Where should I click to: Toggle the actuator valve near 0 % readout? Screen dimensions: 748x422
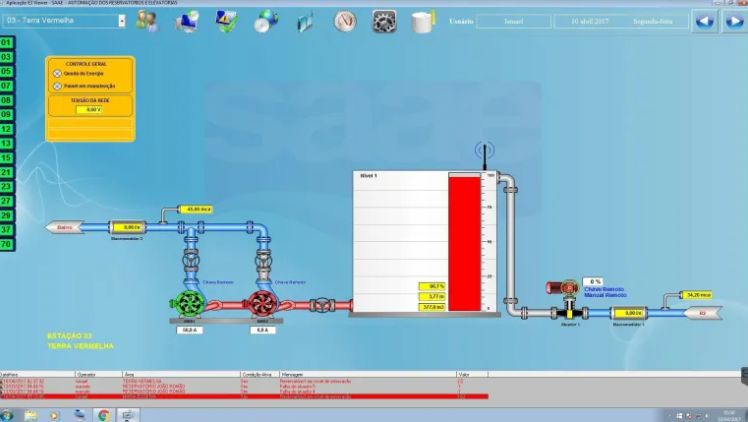pos(569,290)
